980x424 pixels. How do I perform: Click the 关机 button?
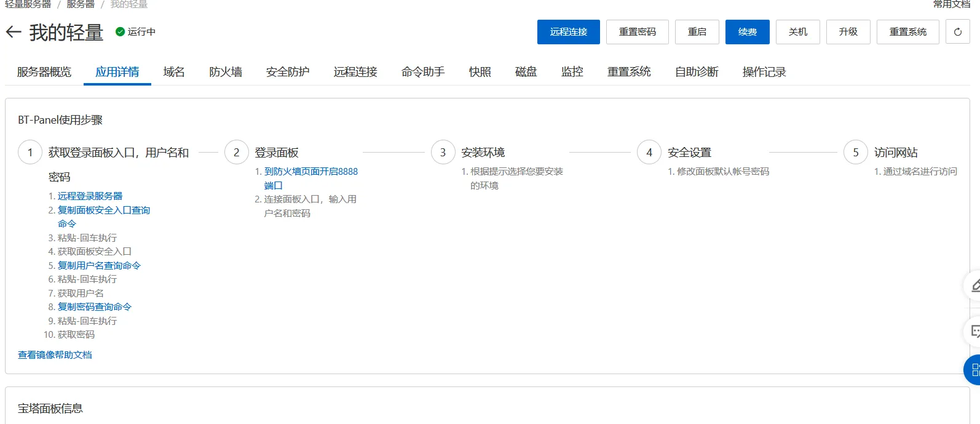pyautogui.click(x=797, y=32)
